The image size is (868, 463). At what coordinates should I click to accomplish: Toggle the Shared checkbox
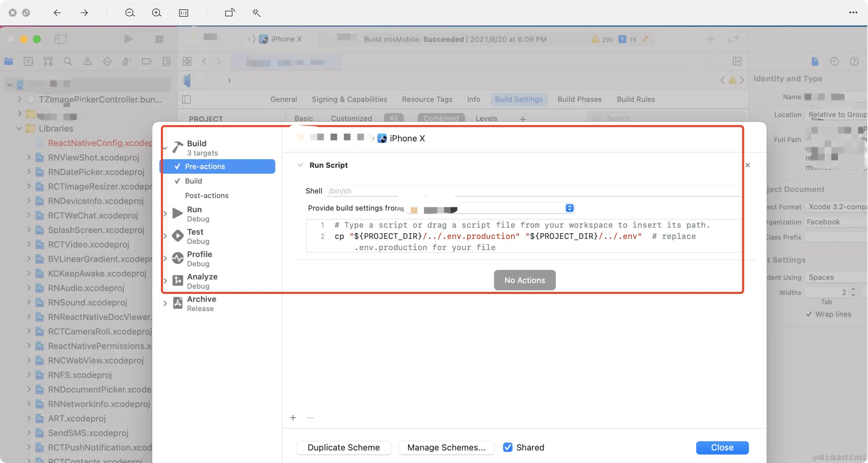click(x=507, y=447)
